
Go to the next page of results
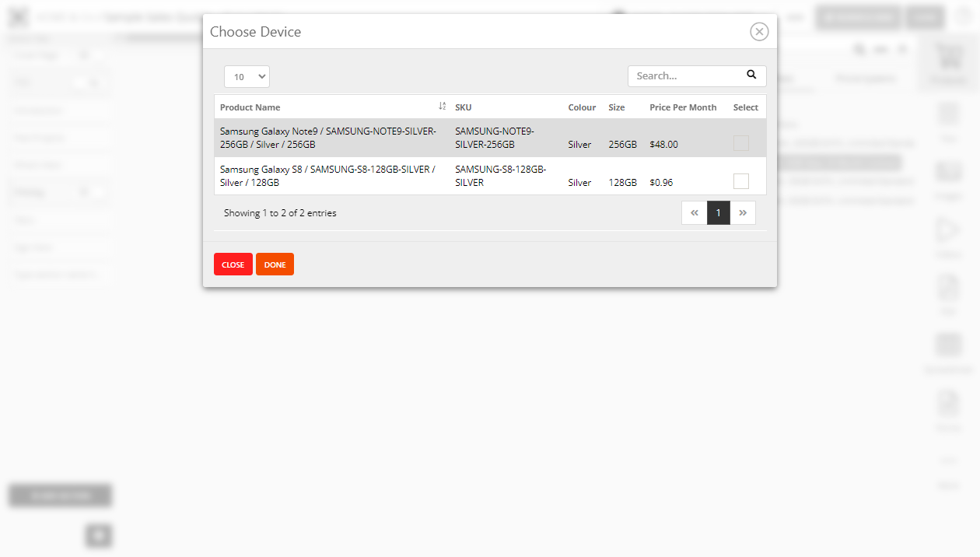pos(743,212)
